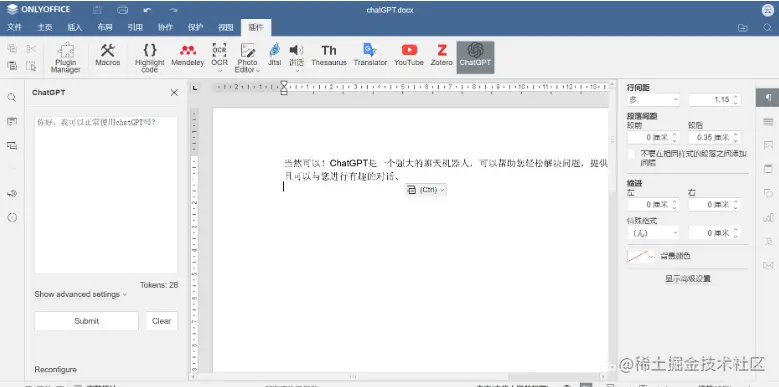Click the line spacing value field 1.15
779x387 pixels.
(714, 99)
